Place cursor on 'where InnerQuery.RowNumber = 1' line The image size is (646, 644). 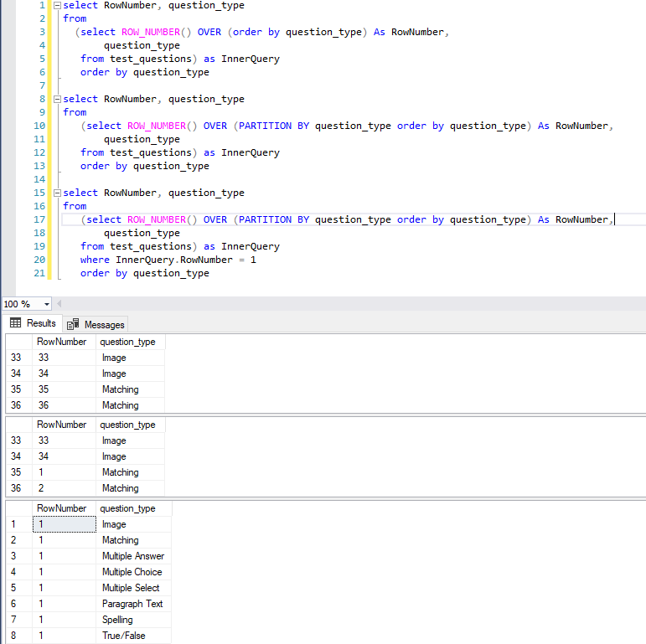168,260
